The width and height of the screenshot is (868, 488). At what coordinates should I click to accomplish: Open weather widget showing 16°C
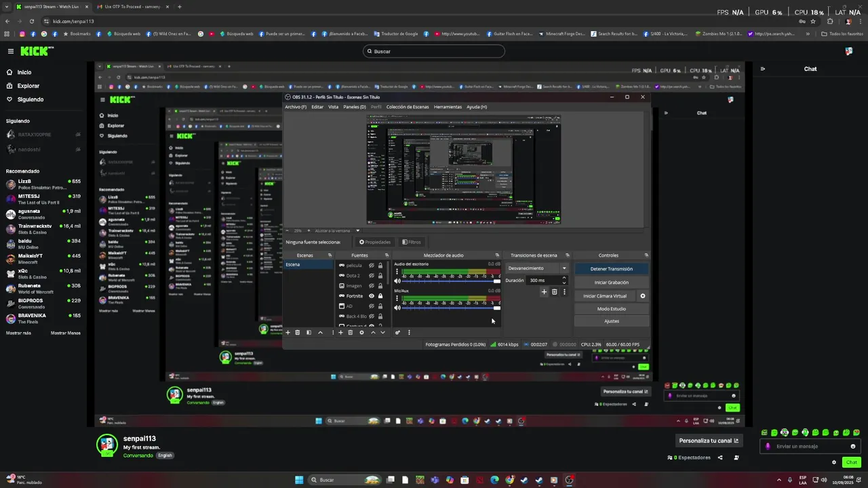tap(24, 480)
